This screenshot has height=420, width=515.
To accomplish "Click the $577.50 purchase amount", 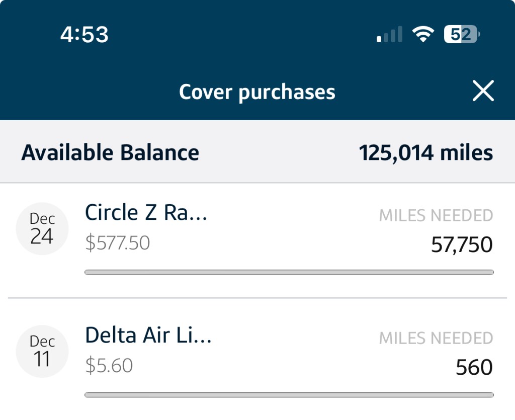I will pyautogui.click(x=118, y=243).
